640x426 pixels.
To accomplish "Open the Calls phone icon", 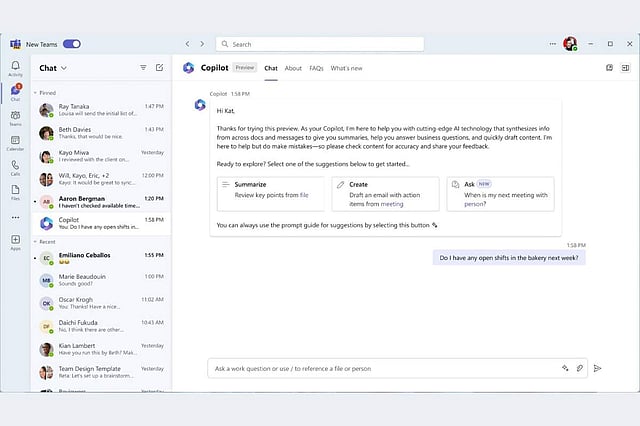I will 15,167.
